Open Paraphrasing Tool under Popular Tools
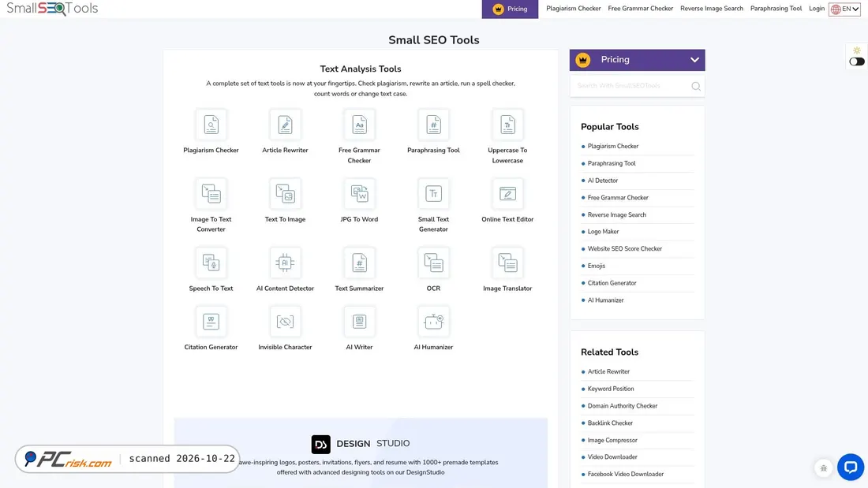Screen dimensions: 868x488 click(x=612, y=163)
